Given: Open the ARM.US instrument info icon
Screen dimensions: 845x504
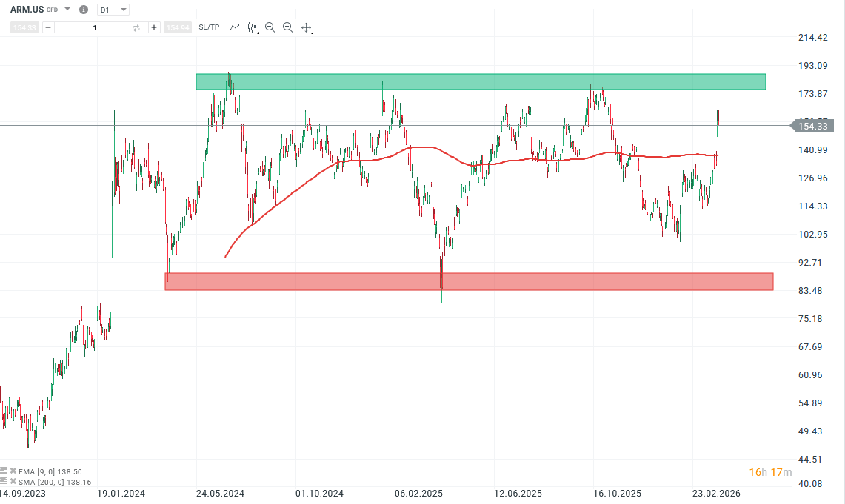Looking at the screenshot, I should [x=84, y=10].
